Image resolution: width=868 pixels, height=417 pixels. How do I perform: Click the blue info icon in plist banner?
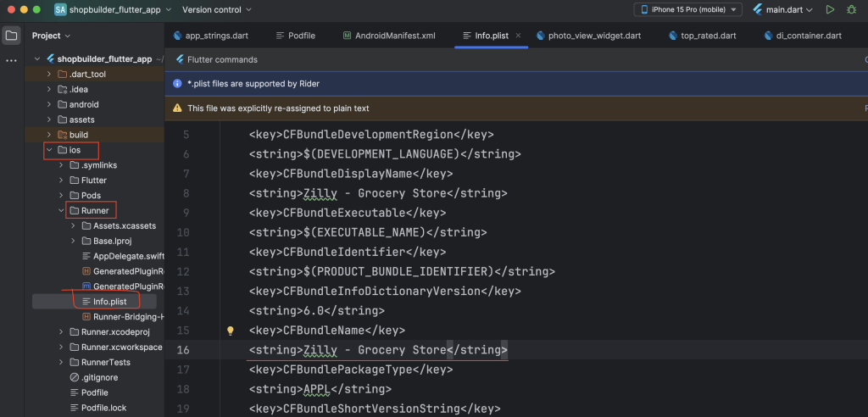177,84
